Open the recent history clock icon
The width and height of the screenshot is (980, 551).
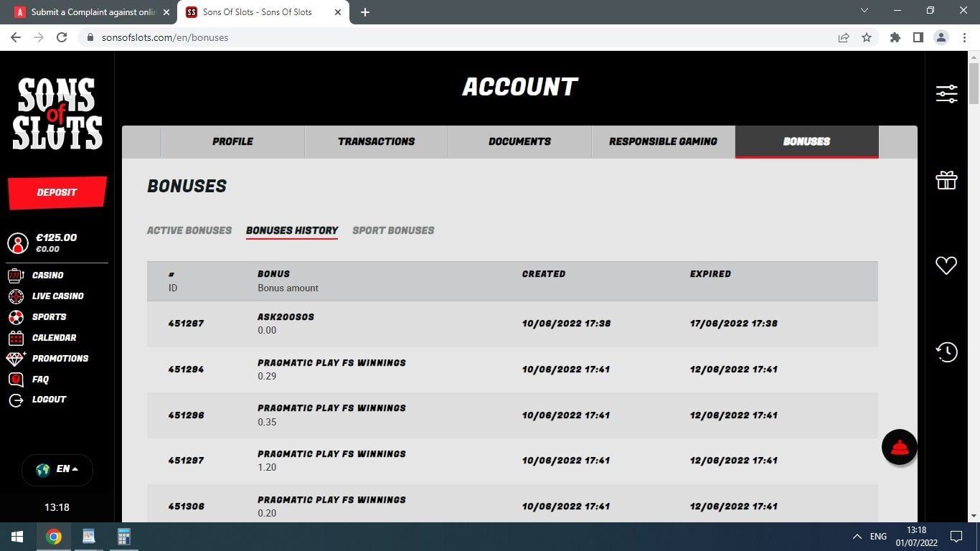pos(946,352)
